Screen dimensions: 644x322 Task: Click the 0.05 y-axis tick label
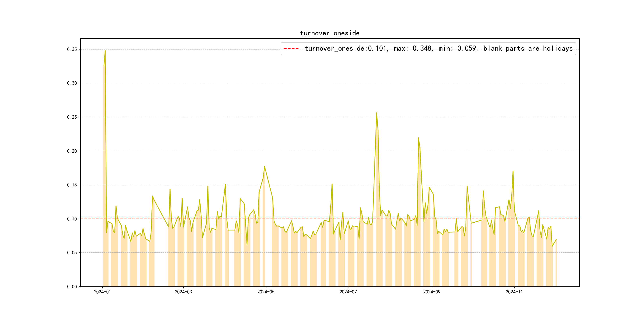pyautogui.click(x=72, y=253)
